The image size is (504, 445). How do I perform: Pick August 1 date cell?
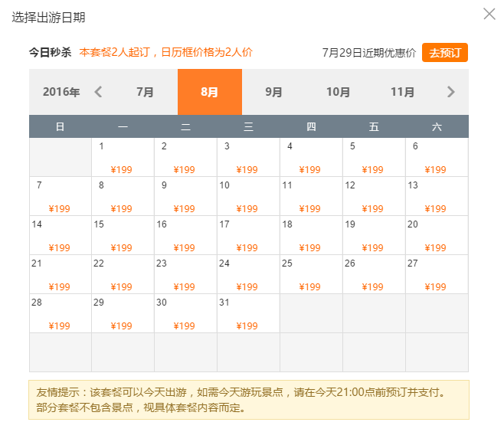click(123, 158)
